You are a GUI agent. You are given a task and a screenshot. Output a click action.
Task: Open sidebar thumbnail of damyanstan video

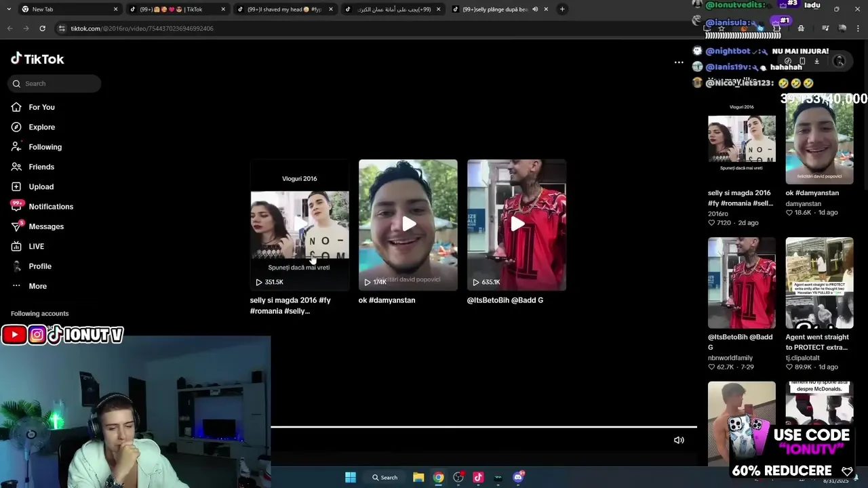(819, 139)
